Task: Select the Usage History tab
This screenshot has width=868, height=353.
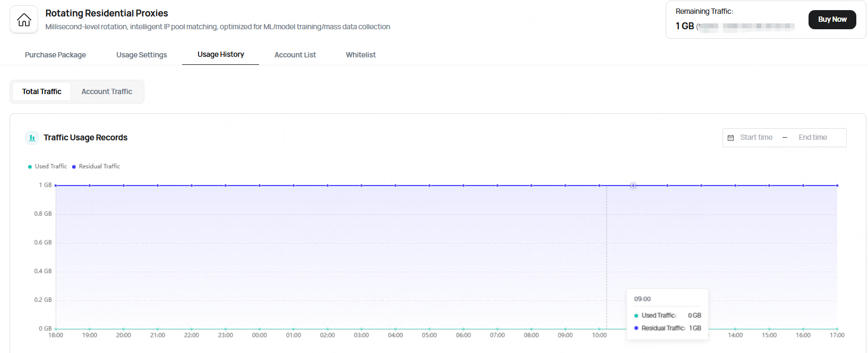Action: point(220,54)
